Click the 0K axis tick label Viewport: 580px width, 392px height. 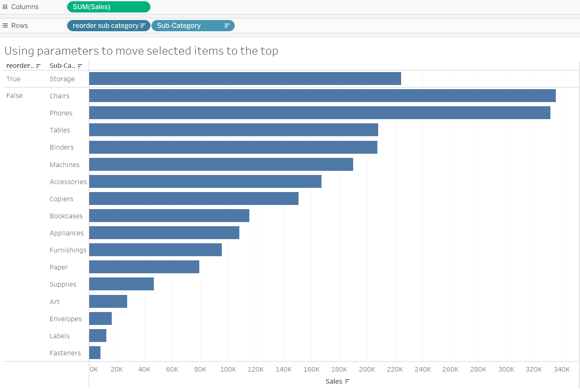94,370
